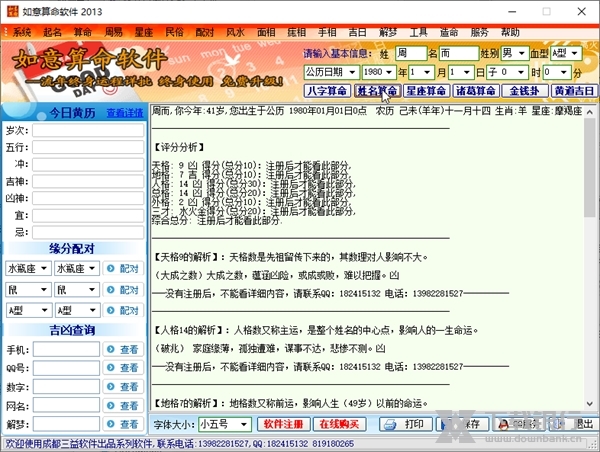Click the 在线购买 buy online button

coord(339,424)
